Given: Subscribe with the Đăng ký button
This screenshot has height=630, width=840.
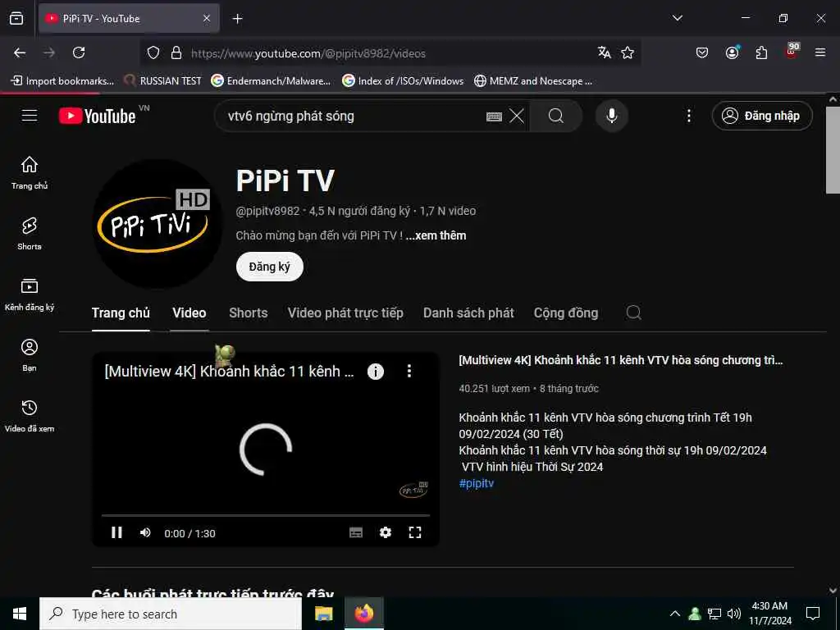Looking at the screenshot, I should (269, 267).
